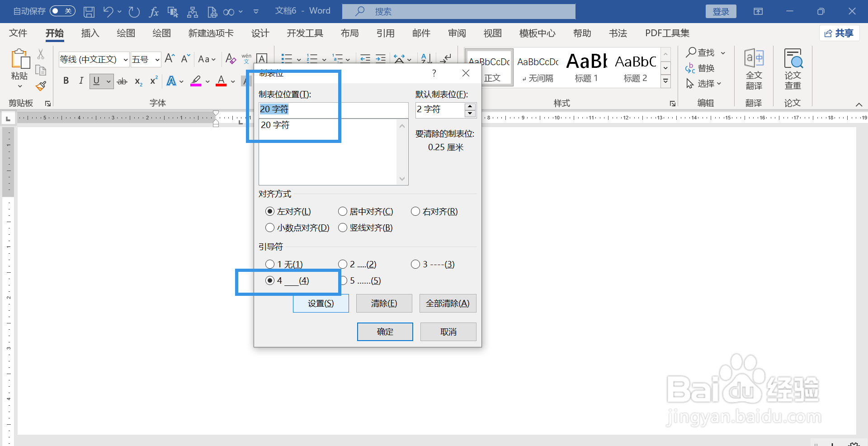Click the Clear button in Tabs dialog
Image resolution: width=868 pixels, height=446 pixels.
(384, 303)
